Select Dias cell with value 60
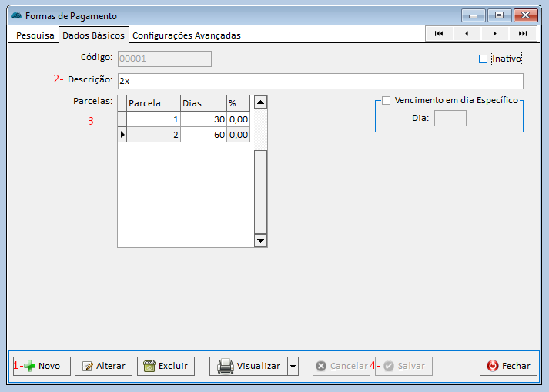This screenshot has width=549, height=392. point(203,135)
